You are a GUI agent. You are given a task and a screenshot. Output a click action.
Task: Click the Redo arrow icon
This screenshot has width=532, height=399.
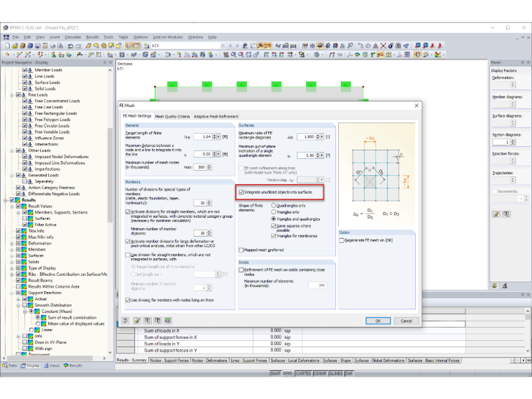coord(78,45)
